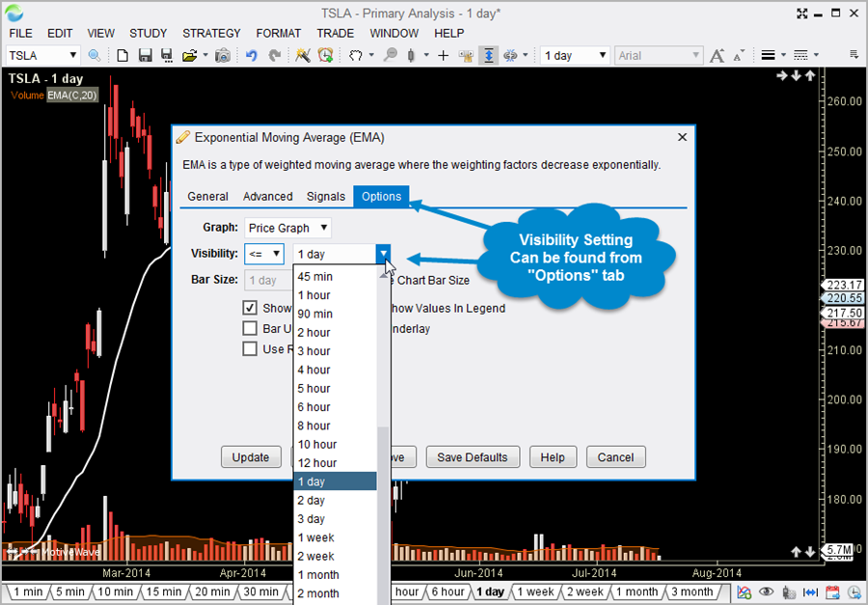The height and width of the screenshot is (605, 868).
Task: Enable the Bar U... checkbox
Action: tap(250, 328)
